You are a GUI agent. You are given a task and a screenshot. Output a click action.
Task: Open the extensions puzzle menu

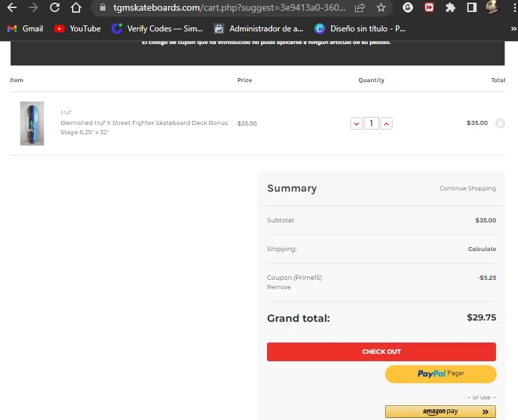451,7
